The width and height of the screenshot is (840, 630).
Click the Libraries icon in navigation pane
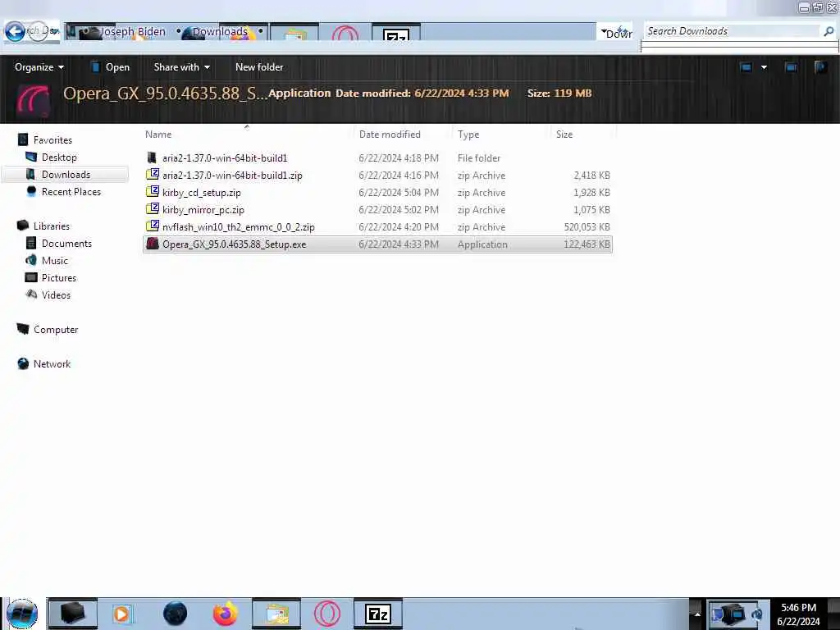22,226
